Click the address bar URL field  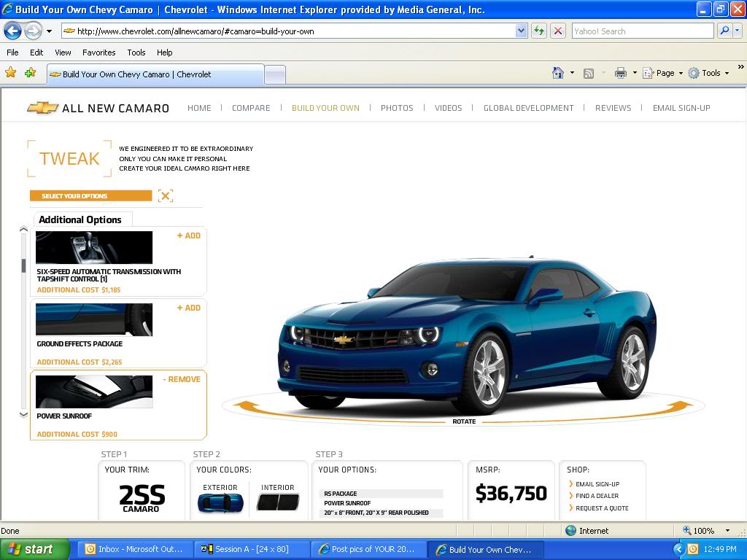pos(288,31)
